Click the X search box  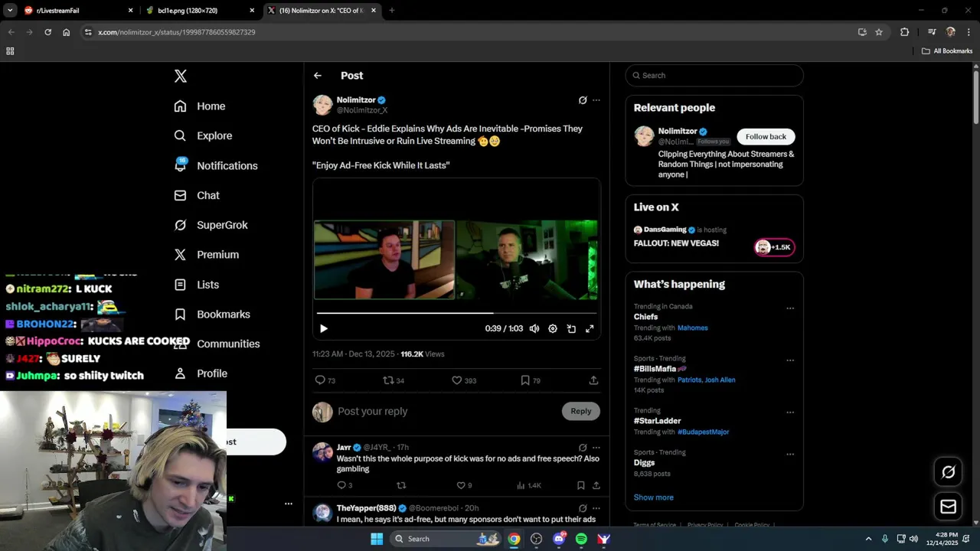pyautogui.click(x=714, y=76)
